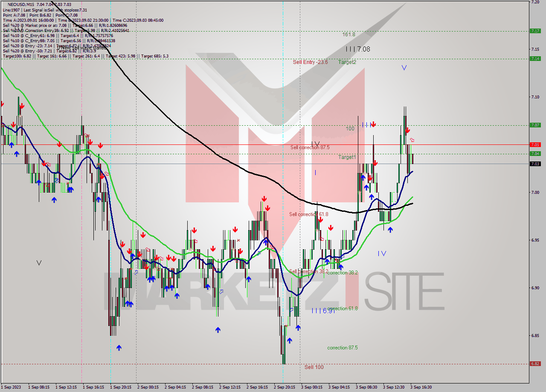Image resolution: width=546 pixels, height=392 pixels.
Task: Click the 'Time A:2023.09.01 16:00:00' line
Action: [28, 20]
